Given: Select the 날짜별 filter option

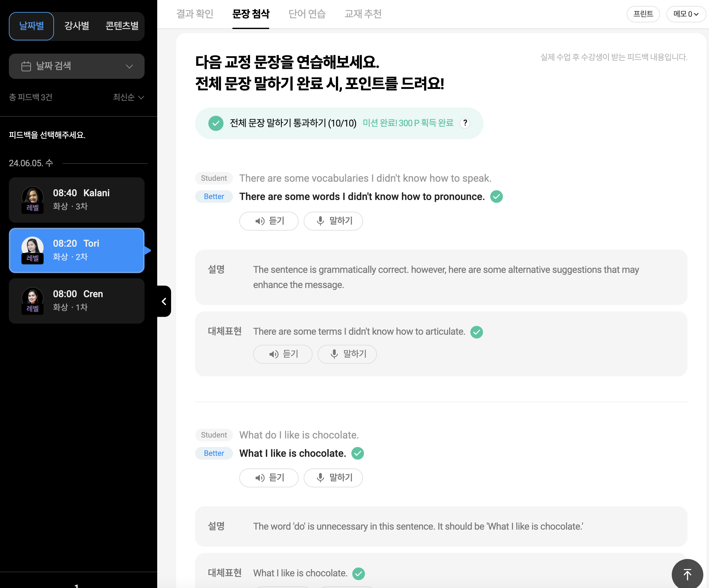Looking at the screenshot, I should [31, 26].
